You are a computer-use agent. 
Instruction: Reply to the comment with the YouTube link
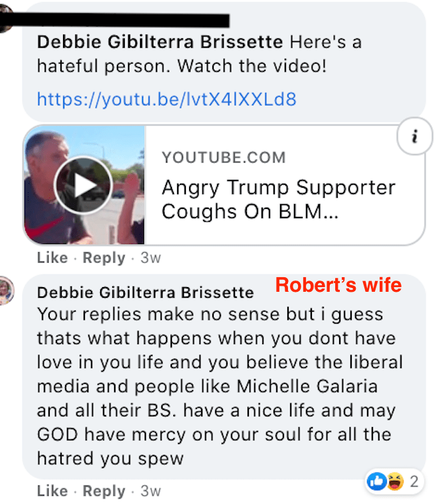coord(104,258)
